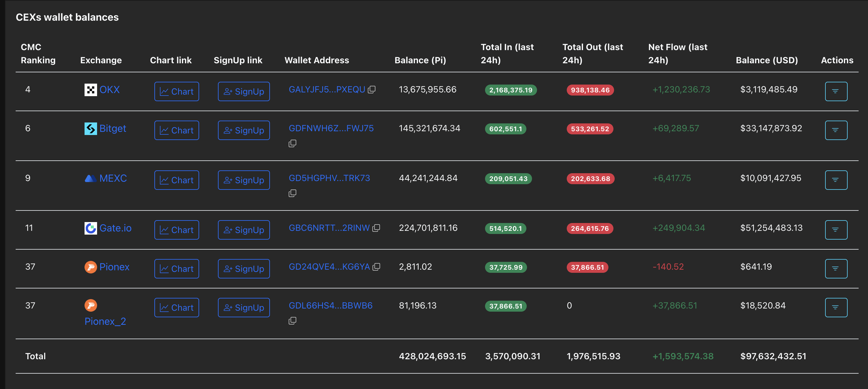Open the Chart for OKX
This screenshot has width=868, height=389.
(177, 91)
